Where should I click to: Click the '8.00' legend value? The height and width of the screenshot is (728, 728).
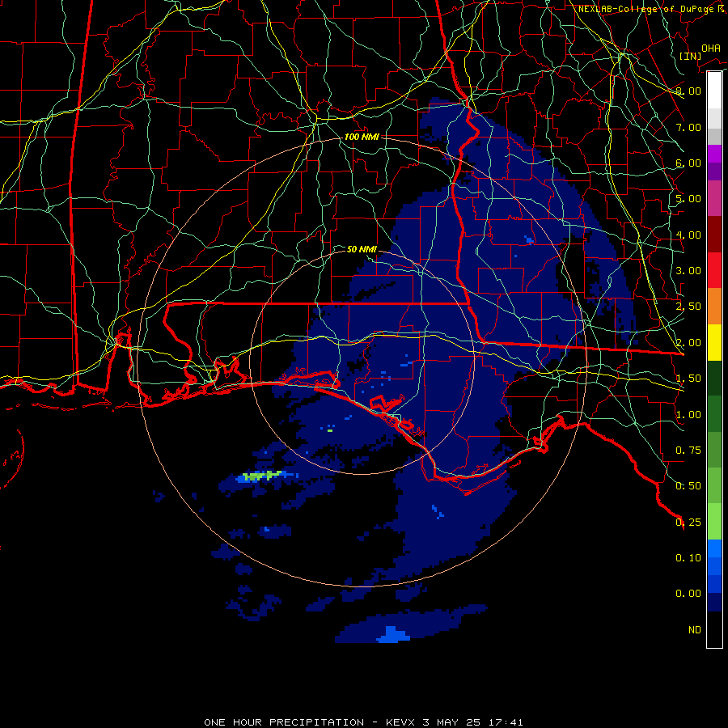(x=688, y=91)
